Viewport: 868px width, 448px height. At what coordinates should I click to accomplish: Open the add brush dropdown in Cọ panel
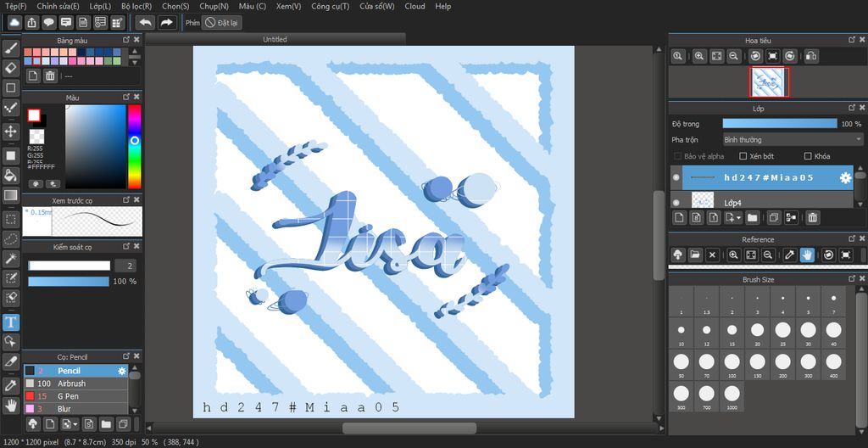pyautogui.click(x=75, y=425)
